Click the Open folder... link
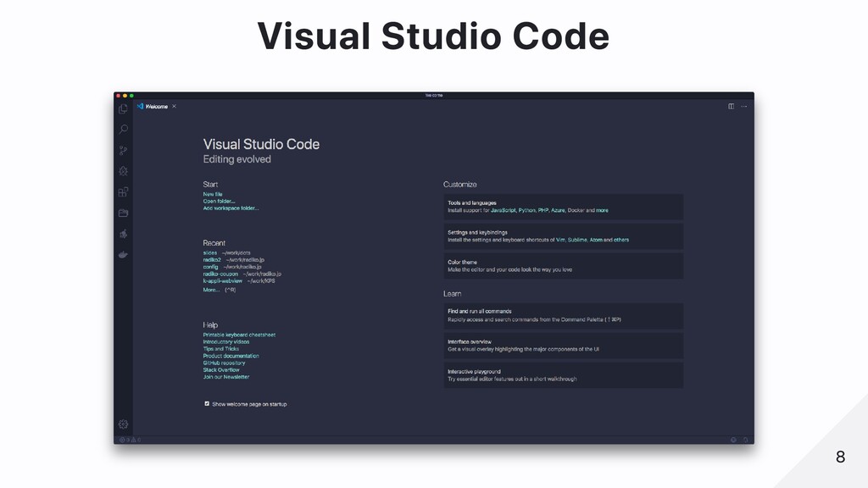Viewport: 868px width, 488px height. click(219, 202)
